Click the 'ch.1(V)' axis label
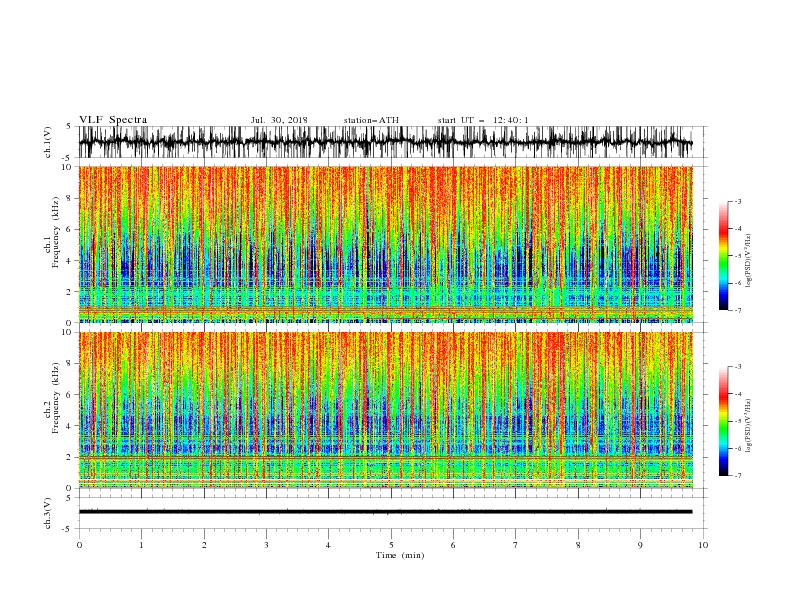The image size is (792, 612). [x=48, y=142]
